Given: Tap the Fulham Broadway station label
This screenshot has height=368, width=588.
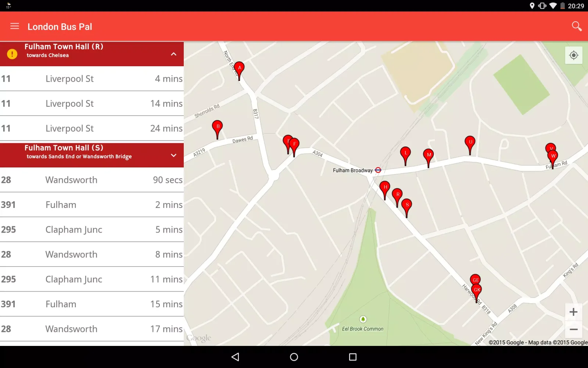Looking at the screenshot, I should coord(353,170).
